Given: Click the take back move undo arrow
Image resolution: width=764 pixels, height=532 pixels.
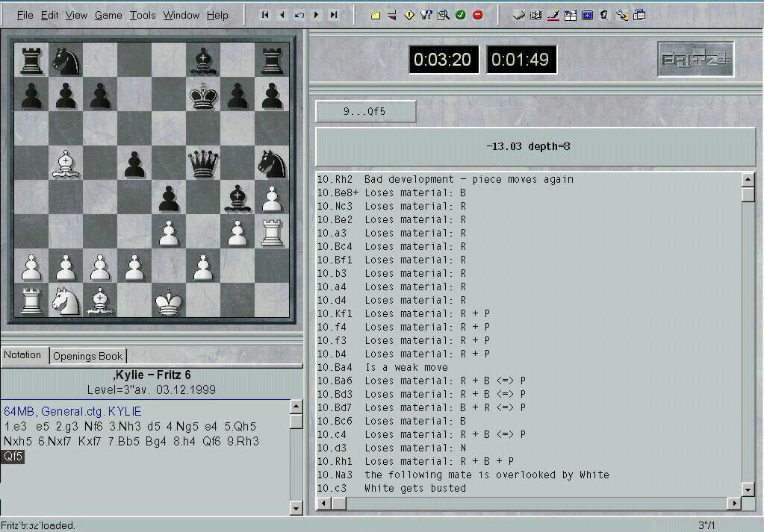Looking at the screenshot, I should pyautogui.click(x=299, y=15).
